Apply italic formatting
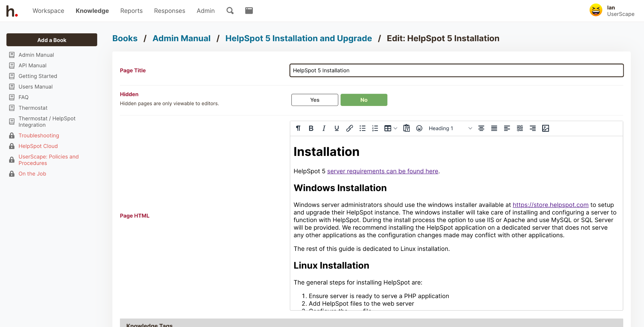 (324, 128)
